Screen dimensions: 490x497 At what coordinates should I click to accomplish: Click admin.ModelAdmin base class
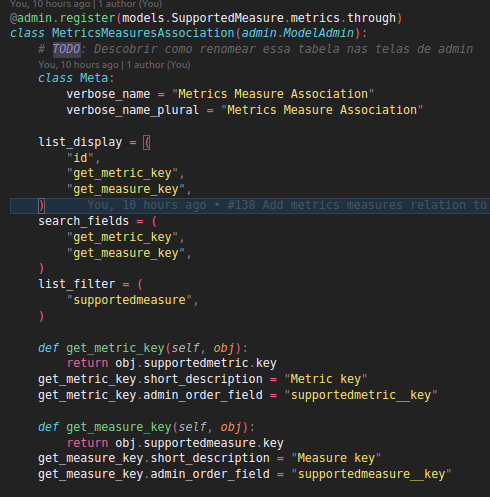click(297, 33)
